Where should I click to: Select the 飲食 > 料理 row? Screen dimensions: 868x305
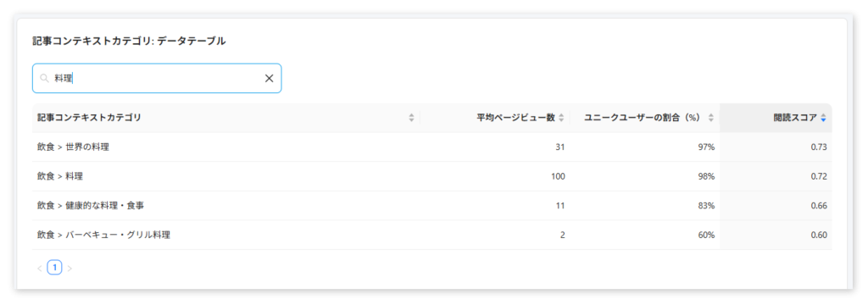431,176
